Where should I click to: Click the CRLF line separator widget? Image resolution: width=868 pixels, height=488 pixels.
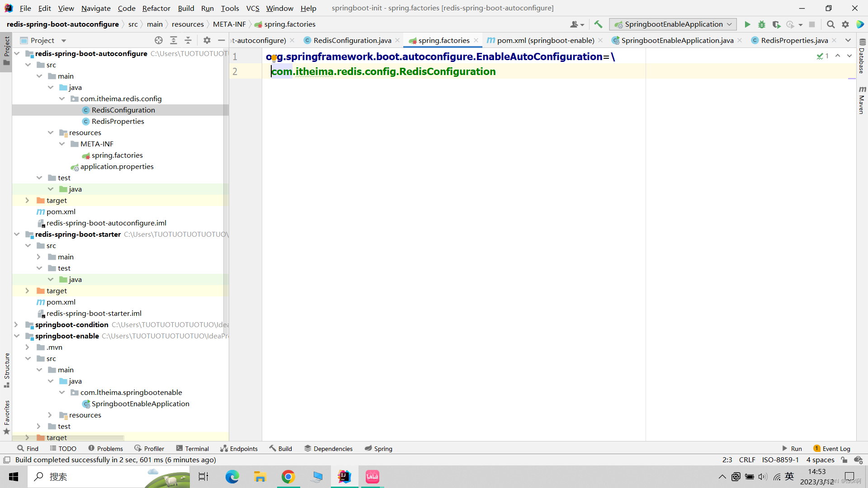tap(747, 460)
